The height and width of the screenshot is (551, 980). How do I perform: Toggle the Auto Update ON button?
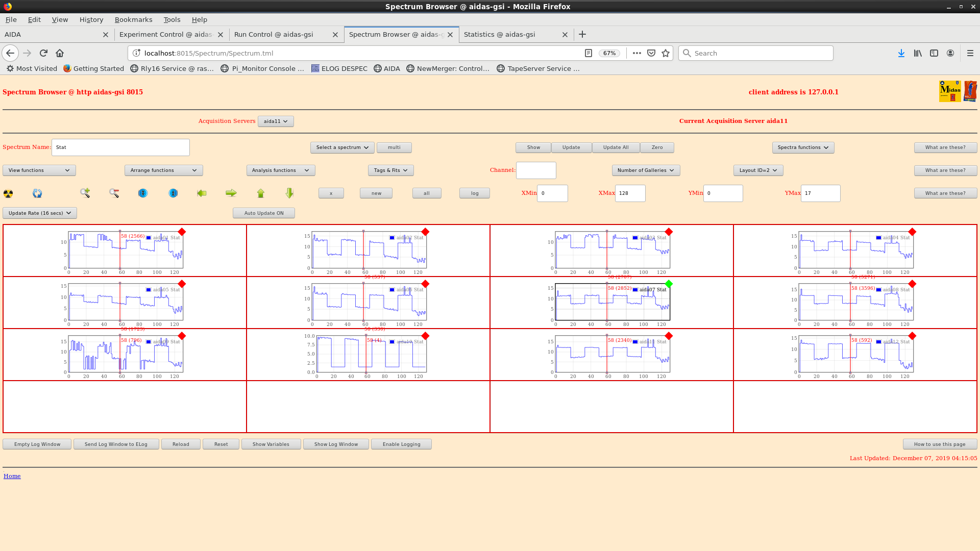[x=263, y=213]
